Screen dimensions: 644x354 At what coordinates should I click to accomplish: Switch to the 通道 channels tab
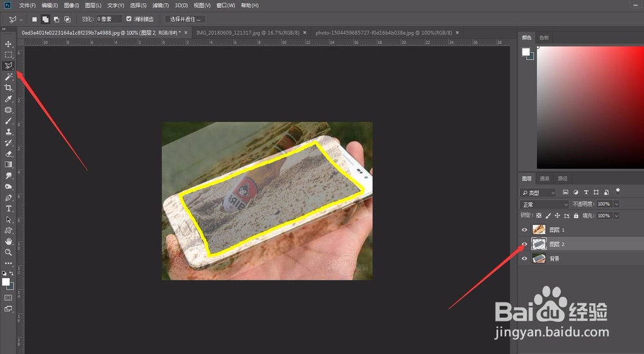pos(545,179)
